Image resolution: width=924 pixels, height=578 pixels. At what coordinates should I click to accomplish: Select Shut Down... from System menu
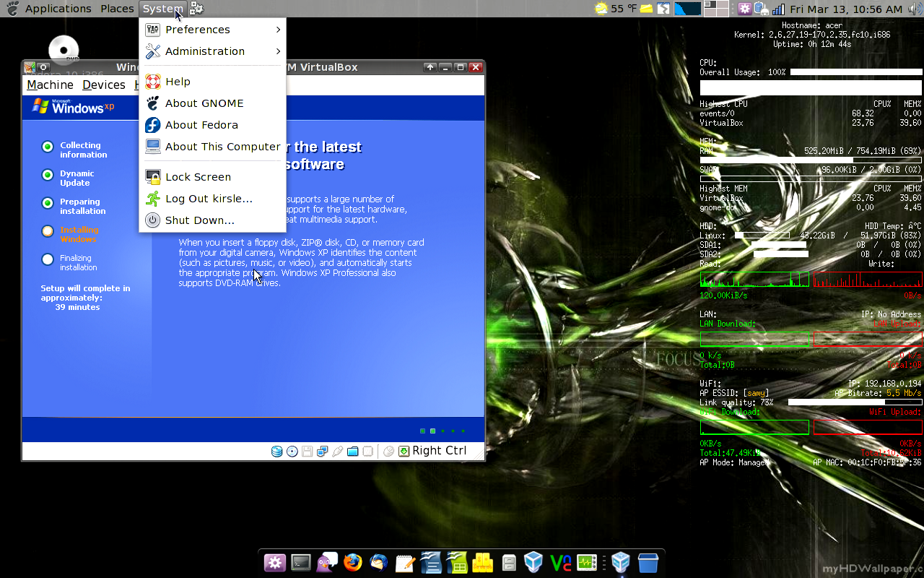213,220
